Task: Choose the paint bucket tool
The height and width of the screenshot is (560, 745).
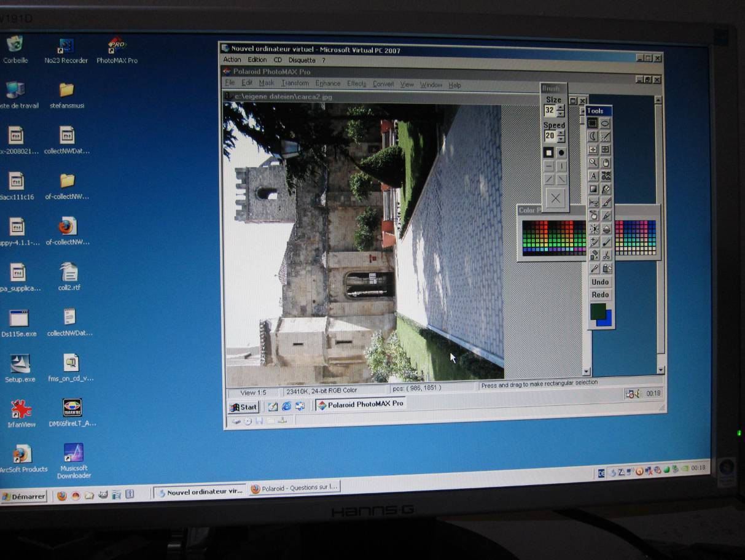Action: coord(606,189)
